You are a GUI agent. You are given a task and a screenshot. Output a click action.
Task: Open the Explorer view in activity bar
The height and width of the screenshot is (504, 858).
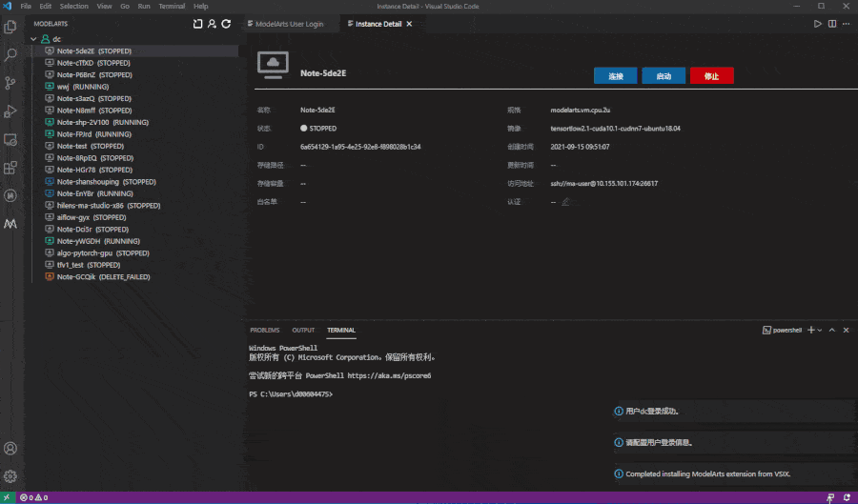click(x=10, y=27)
